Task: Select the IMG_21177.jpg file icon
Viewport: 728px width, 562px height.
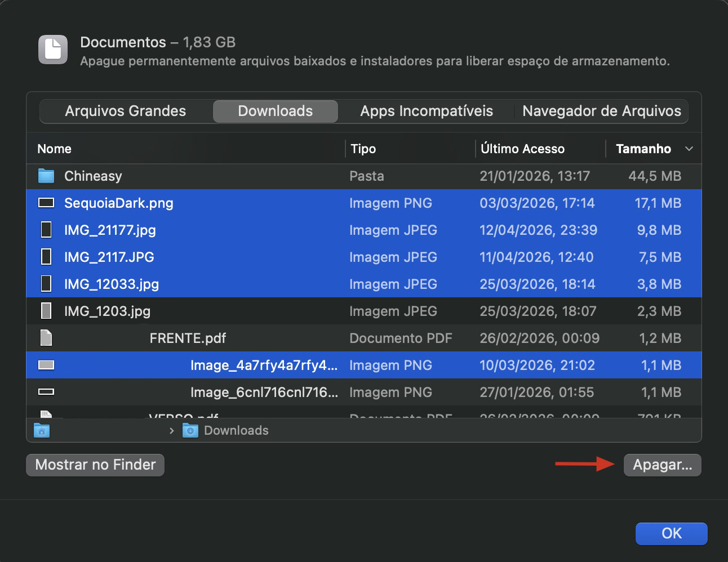Action: pyautogui.click(x=46, y=230)
